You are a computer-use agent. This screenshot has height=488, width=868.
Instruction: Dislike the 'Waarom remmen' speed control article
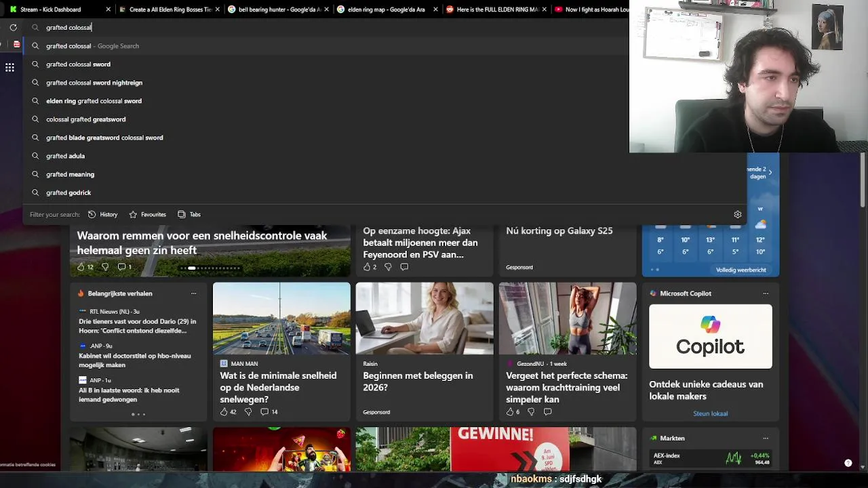pos(105,267)
